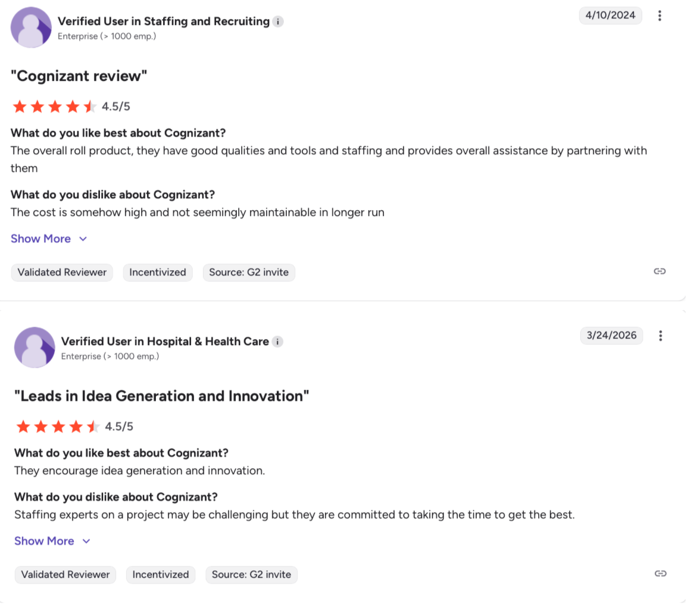Click Validated Reviewer badge on second review
Viewport: 700px width, 607px height.
tap(65, 575)
